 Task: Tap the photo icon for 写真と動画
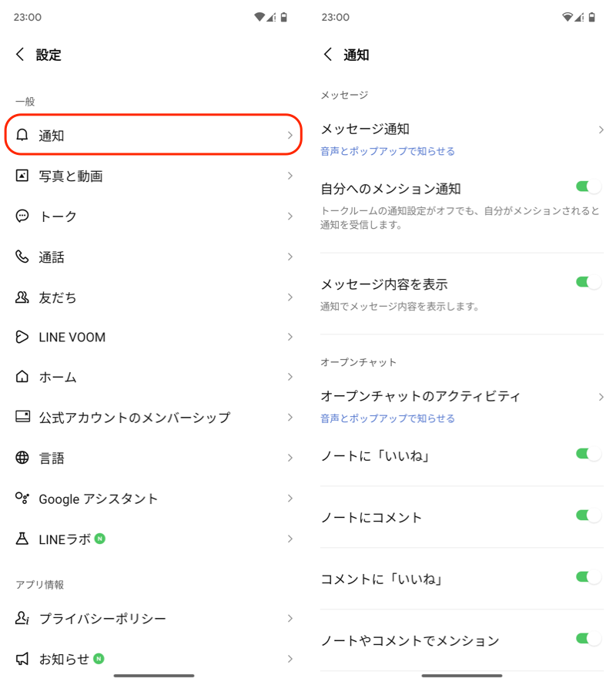[x=22, y=176]
